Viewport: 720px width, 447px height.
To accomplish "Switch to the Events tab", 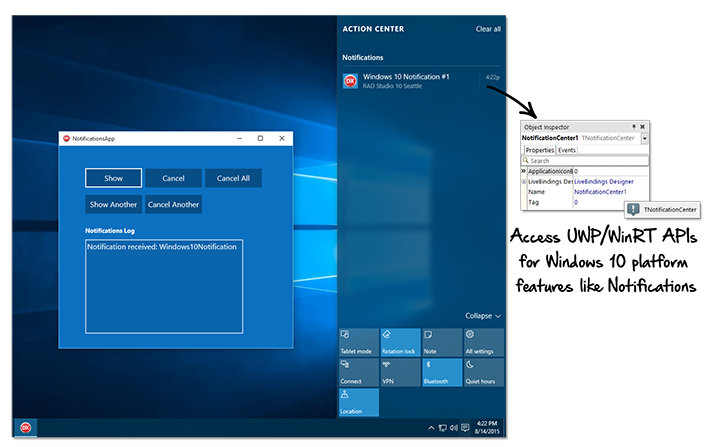I will pyautogui.click(x=567, y=150).
